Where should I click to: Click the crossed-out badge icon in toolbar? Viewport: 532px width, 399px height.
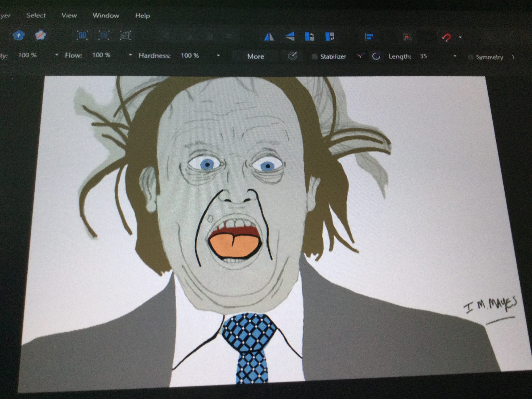click(41, 35)
